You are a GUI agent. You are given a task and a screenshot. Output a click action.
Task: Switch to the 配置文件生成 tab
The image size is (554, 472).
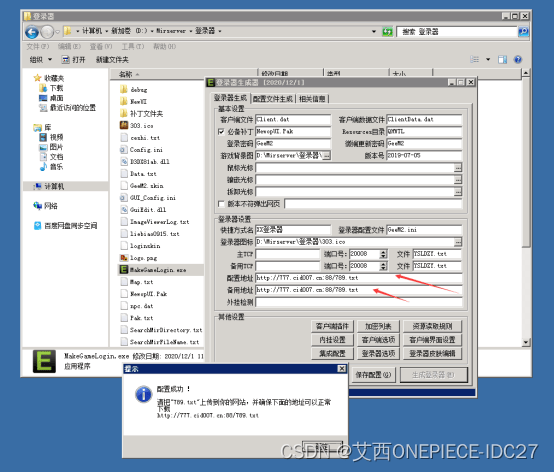(273, 99)
